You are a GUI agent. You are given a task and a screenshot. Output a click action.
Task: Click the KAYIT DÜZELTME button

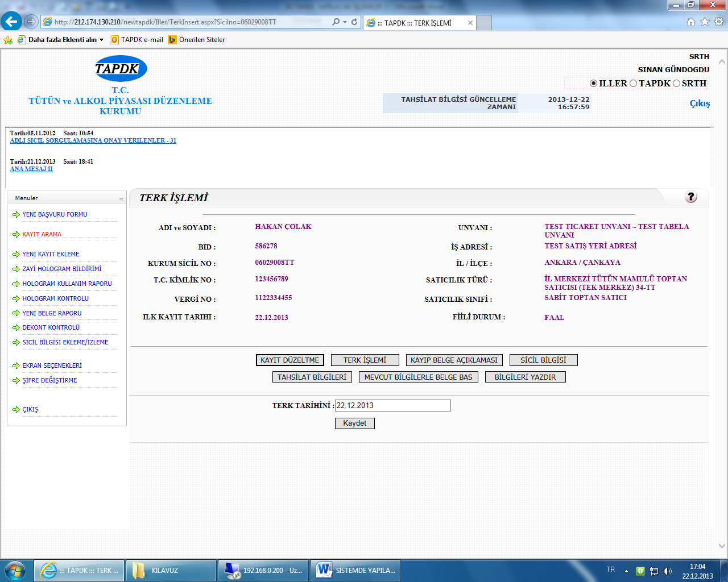tap(290, 360)
